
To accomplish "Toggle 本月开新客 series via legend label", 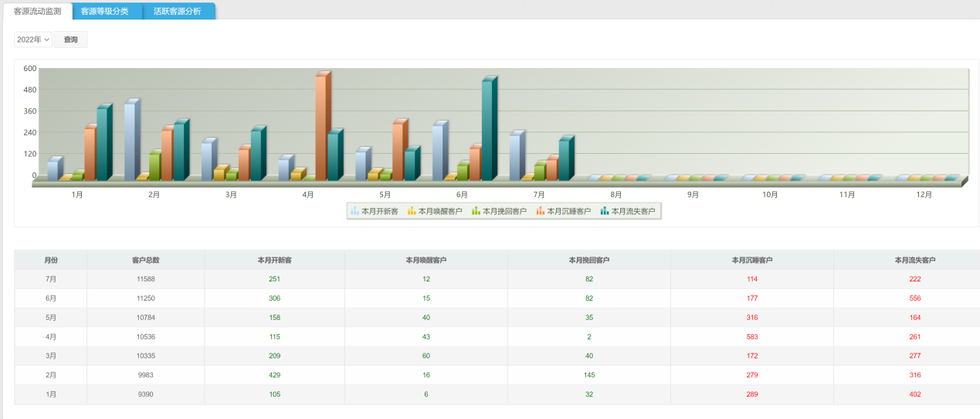I will (x=379, y=211).
